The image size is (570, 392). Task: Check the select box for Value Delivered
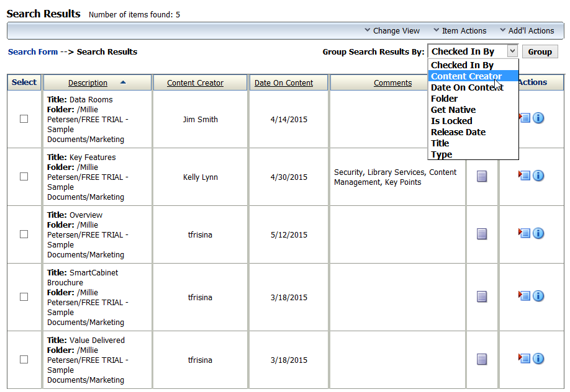24,359
